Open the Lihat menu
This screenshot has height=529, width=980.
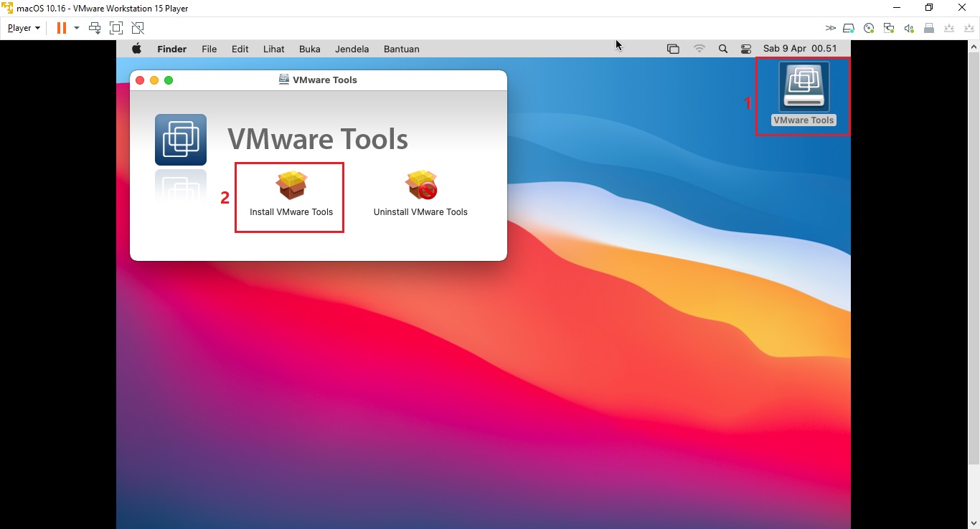[274, 49]
